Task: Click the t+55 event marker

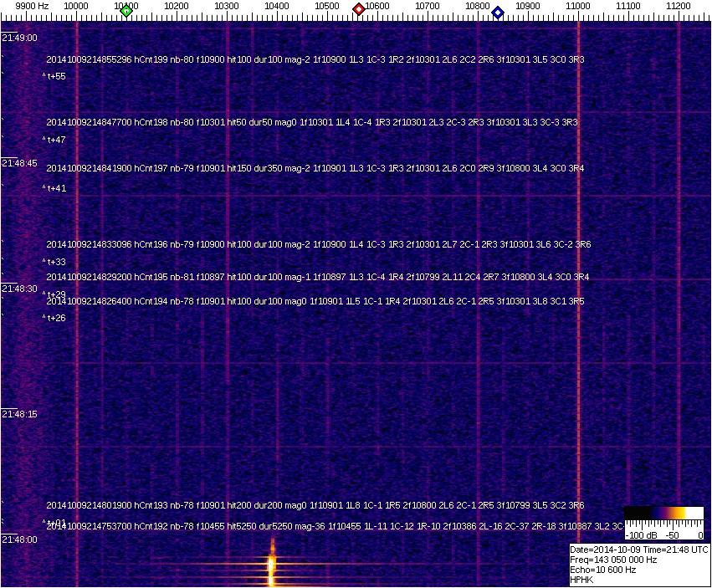Action: [x=55, y=76]
